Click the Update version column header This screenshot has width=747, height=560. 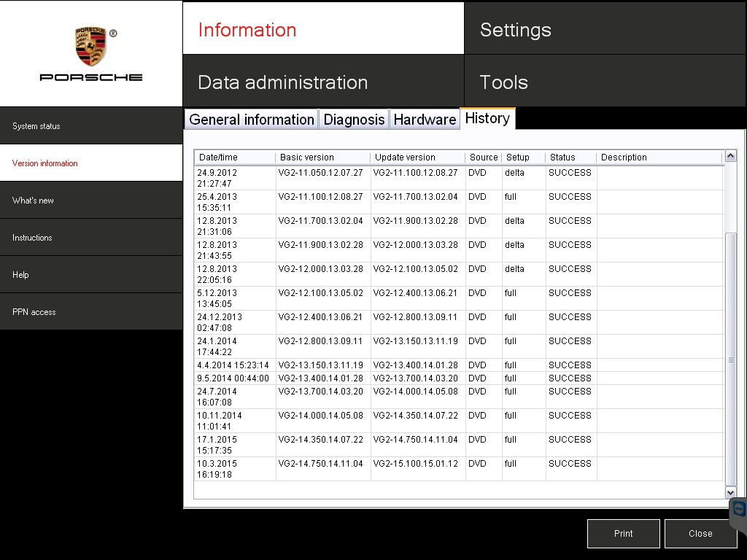point(417,157)
